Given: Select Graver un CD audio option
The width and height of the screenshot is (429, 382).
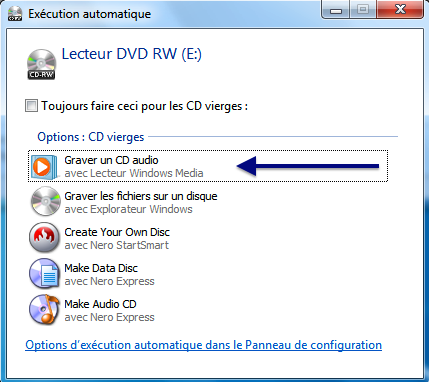Looking at the screenshot, I should pos(208,166).
